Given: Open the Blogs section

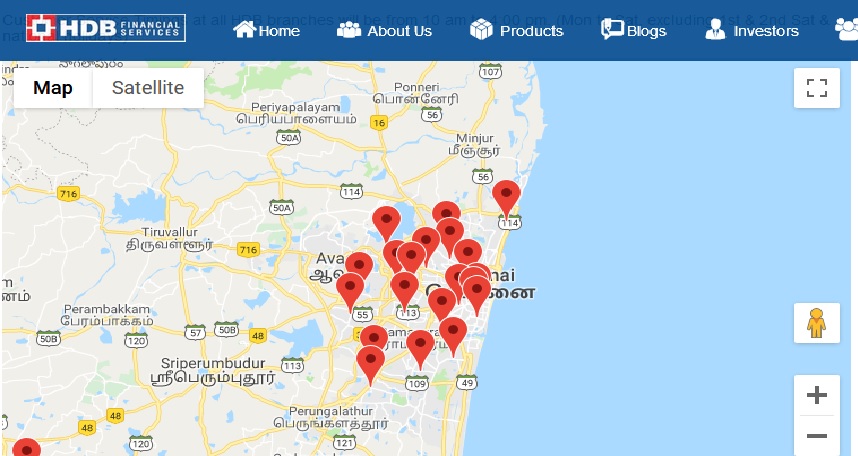Looking at the screenshot, I should [x=634, y=30].
